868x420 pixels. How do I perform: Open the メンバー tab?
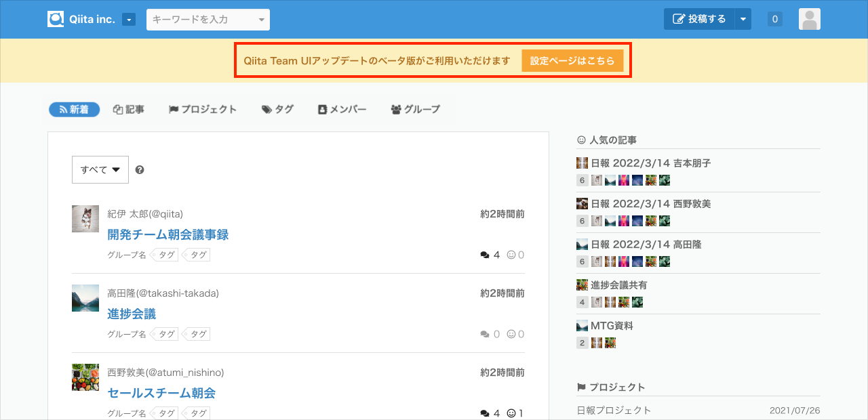point(342,109)
